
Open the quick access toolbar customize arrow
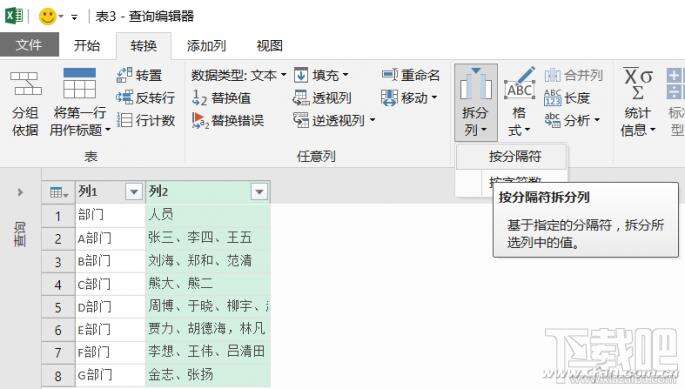[74, 17]
